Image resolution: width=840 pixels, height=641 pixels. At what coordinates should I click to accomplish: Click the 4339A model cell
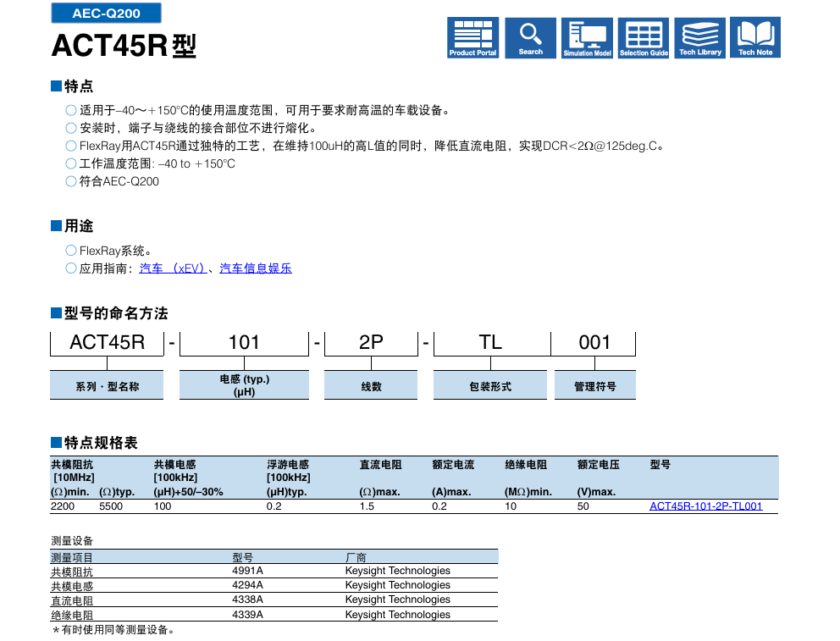pos(247,614)
